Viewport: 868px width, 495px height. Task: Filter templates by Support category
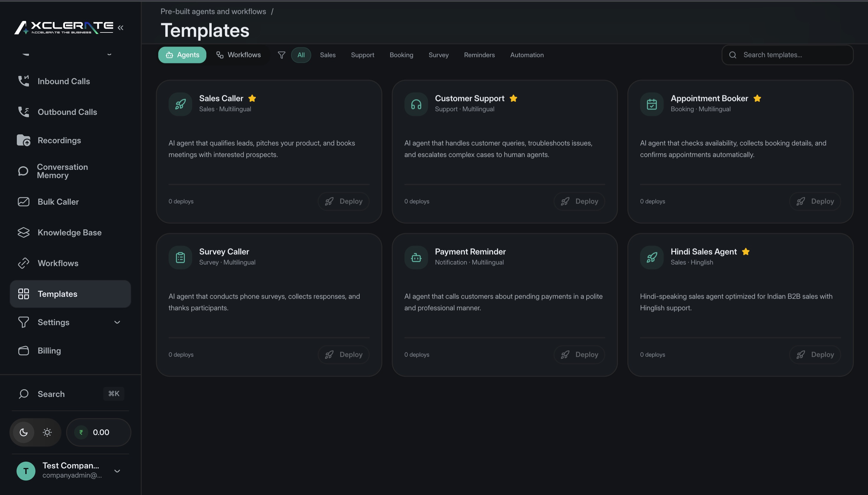(x=362, y=55)
